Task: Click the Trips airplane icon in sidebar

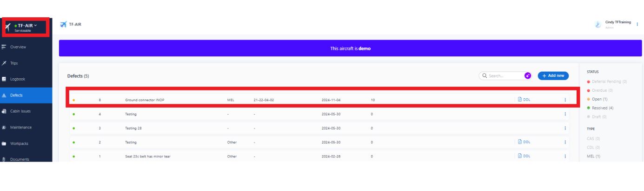Action: point(4,63)
